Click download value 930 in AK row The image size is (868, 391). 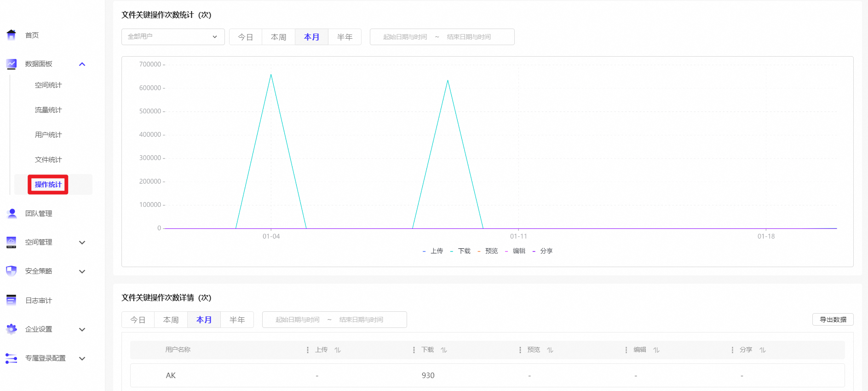pos(428,375)
